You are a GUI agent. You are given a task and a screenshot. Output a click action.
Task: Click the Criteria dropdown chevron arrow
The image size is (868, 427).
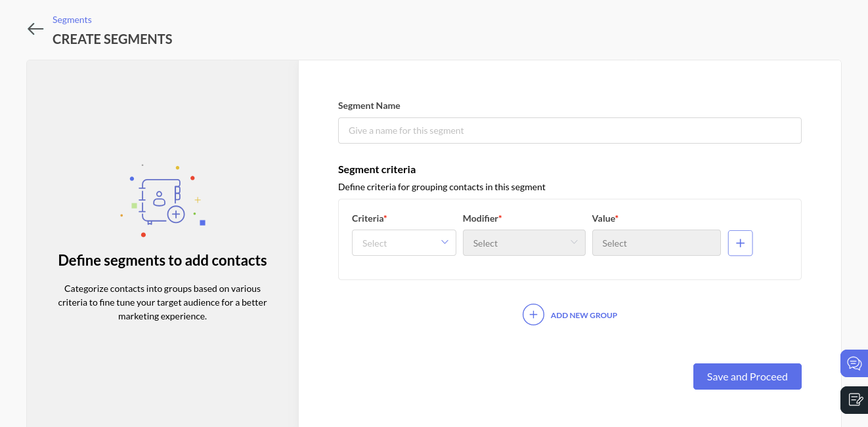445,242
